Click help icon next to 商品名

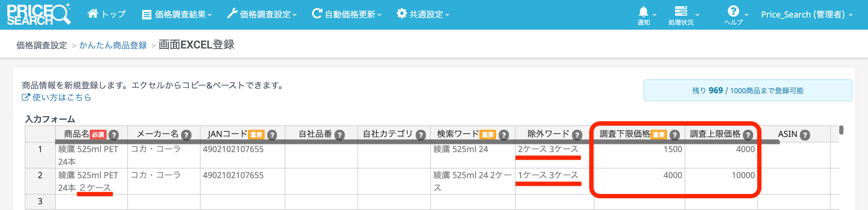[114, 135]
